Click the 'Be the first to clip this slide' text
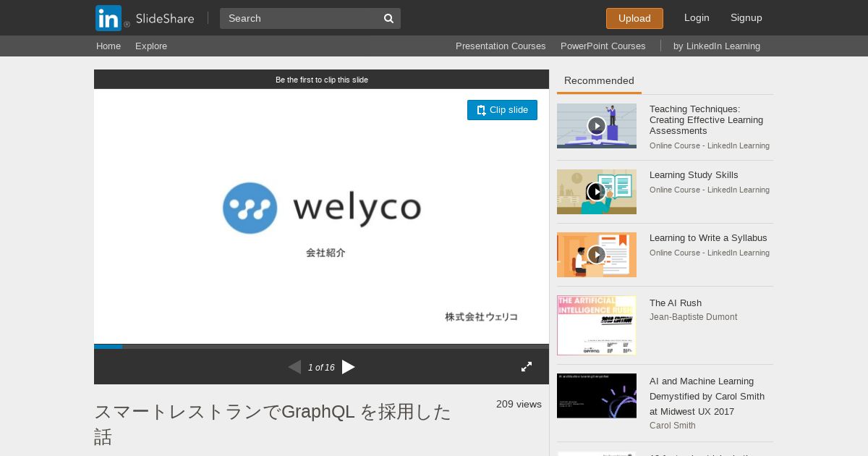 pos(322,80)
